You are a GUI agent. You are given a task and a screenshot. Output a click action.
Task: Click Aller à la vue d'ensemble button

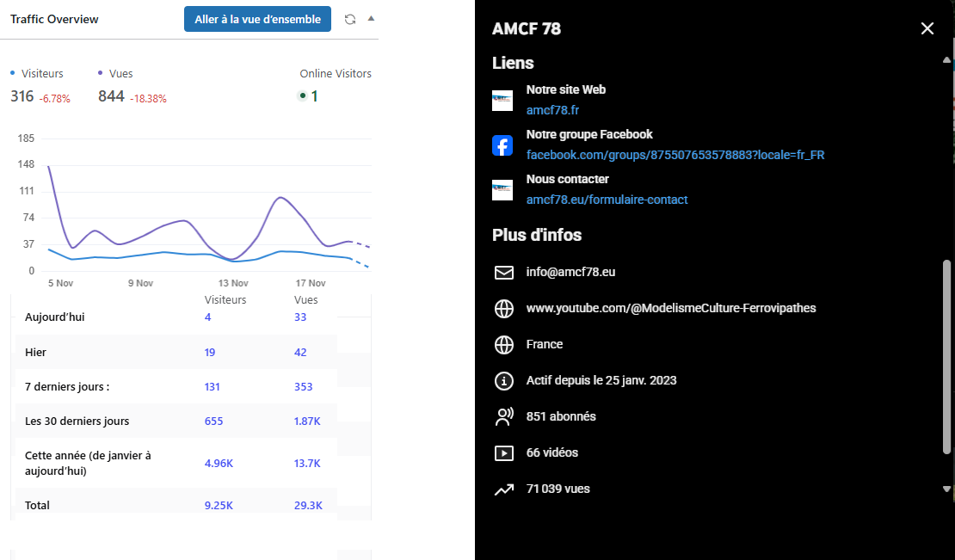click(257, 19)
